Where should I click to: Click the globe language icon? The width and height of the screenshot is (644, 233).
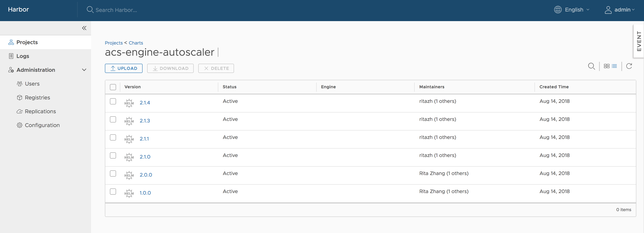tap(558, 10)
